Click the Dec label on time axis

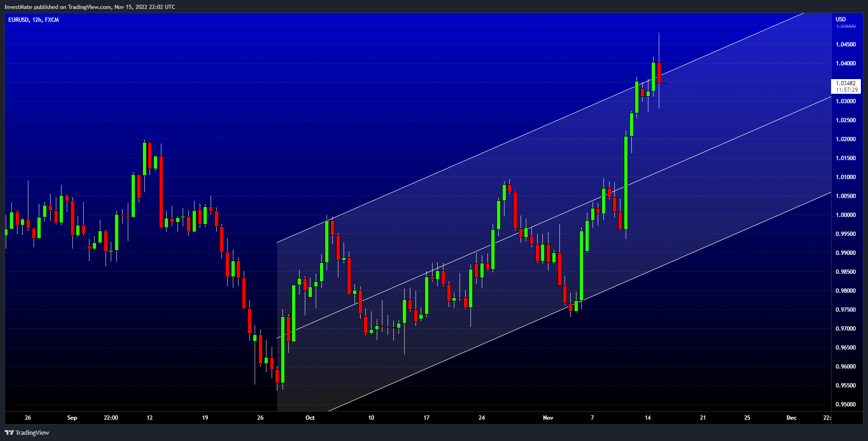[791, 418]
